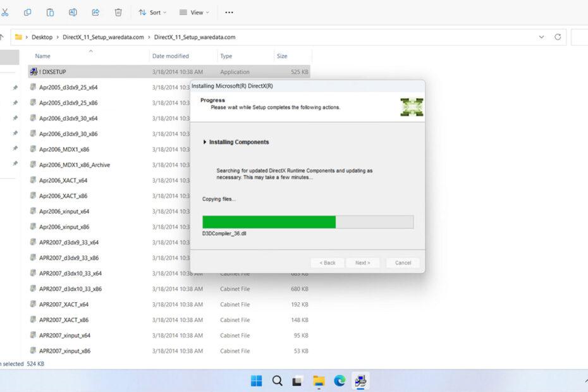
Task: Open Search from the taskbar
Action: [x=277, y=381]
